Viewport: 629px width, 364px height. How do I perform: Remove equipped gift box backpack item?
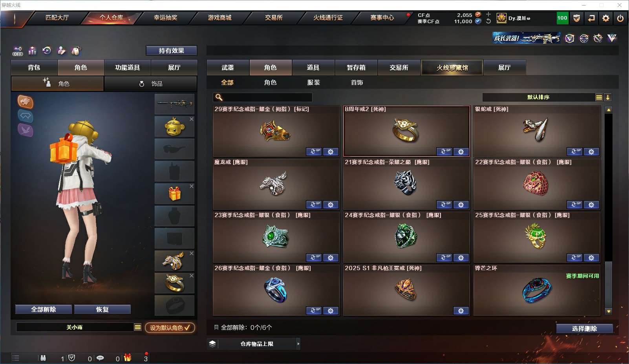click(192, 186)
